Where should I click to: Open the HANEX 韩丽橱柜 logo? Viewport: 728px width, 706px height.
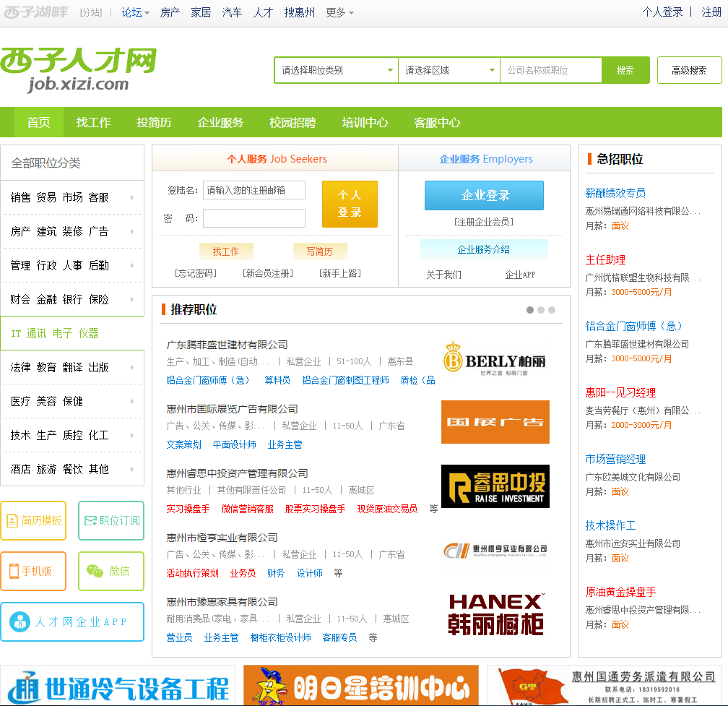495,614
